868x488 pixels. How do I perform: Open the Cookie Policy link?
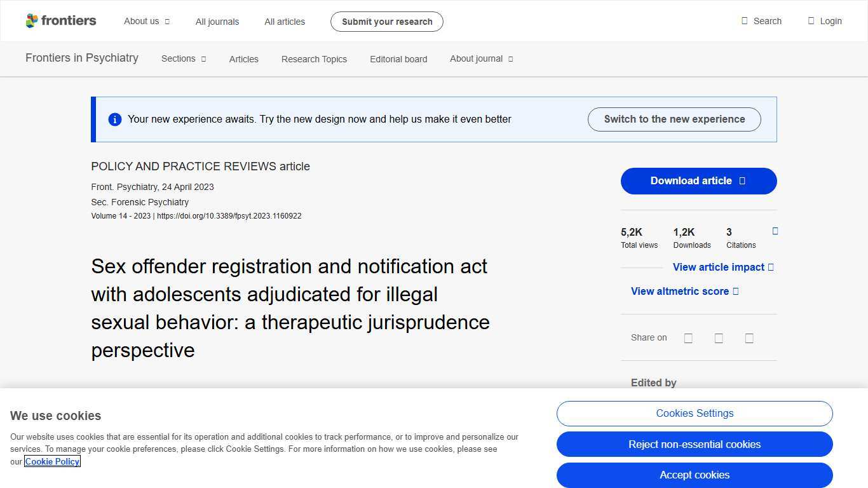coord(52,461)
